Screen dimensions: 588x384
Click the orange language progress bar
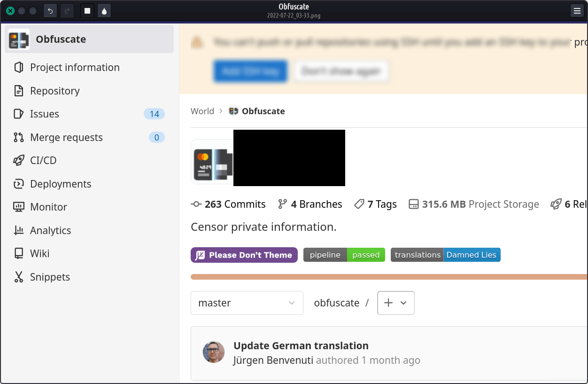[x=389, y=277]
